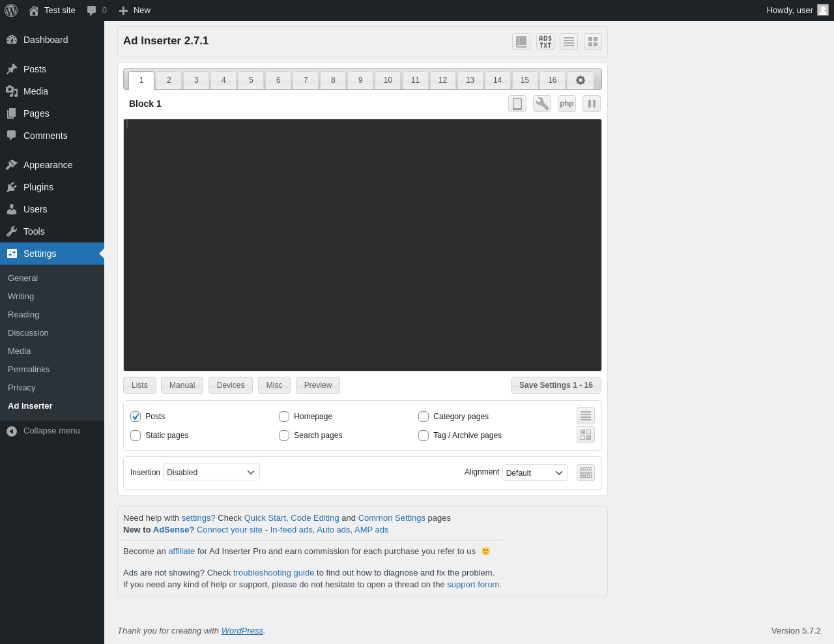Click the lines icon beside ADS TXT
Screen dimensions: 834x644
point(569,42)
